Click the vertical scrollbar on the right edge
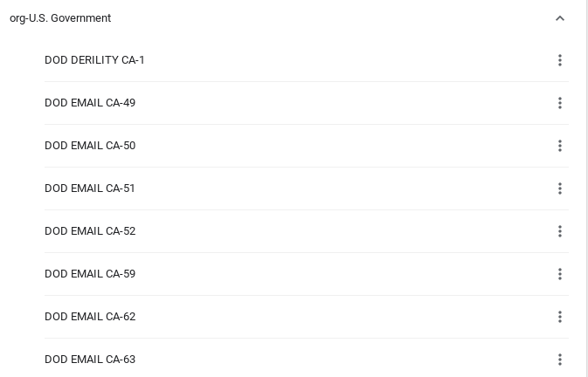Image resolution: width=588 pixels, height=377 pixels. tap(586, 188)
